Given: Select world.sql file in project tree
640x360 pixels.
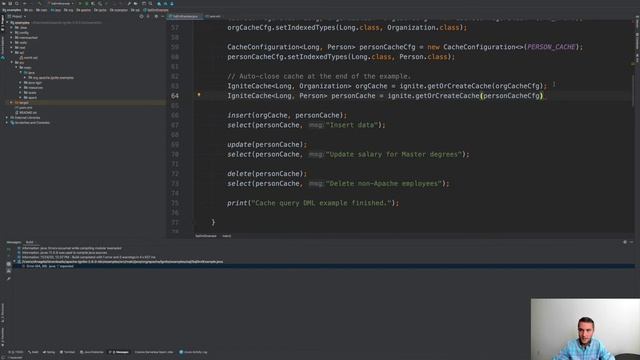Looking at the screenshot, I should coord(29,58).
